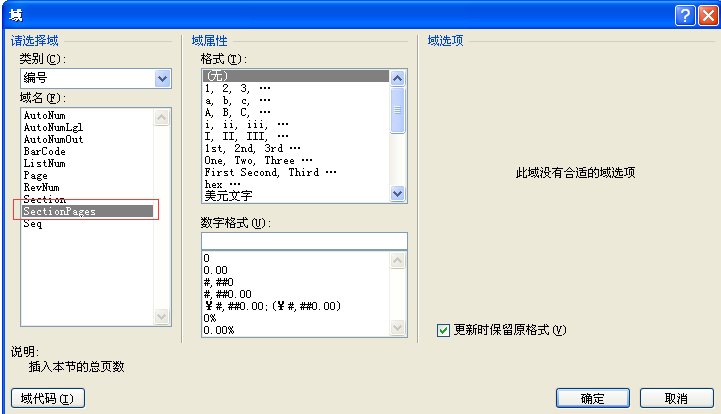Choose hex format option

[223, 184]
